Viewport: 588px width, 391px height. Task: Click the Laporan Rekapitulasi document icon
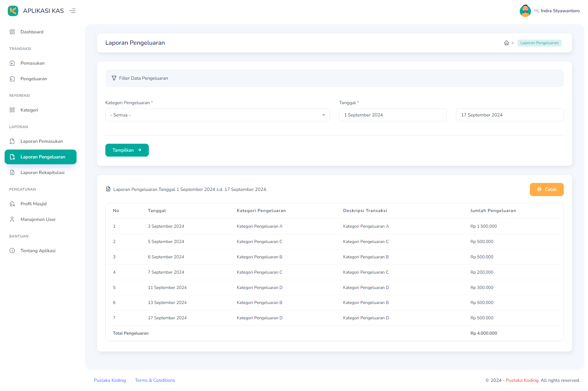pos(12,173)
